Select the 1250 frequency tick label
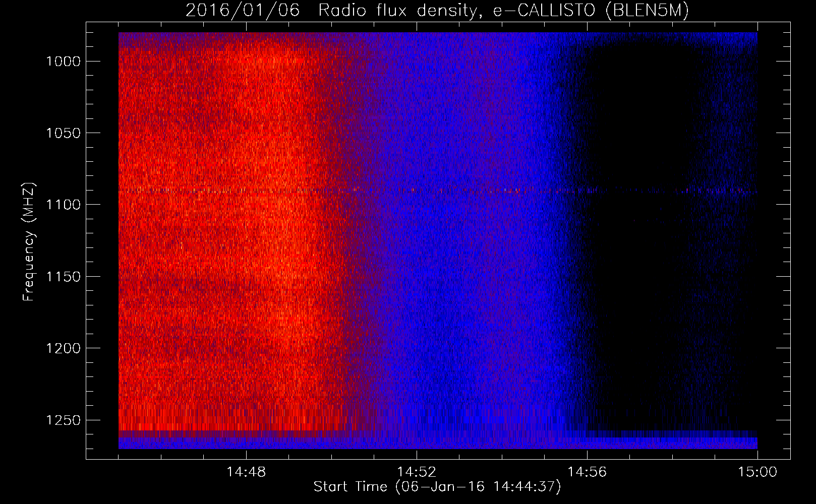This screenshot has width=816, height=504. click(x=64, y=420)
